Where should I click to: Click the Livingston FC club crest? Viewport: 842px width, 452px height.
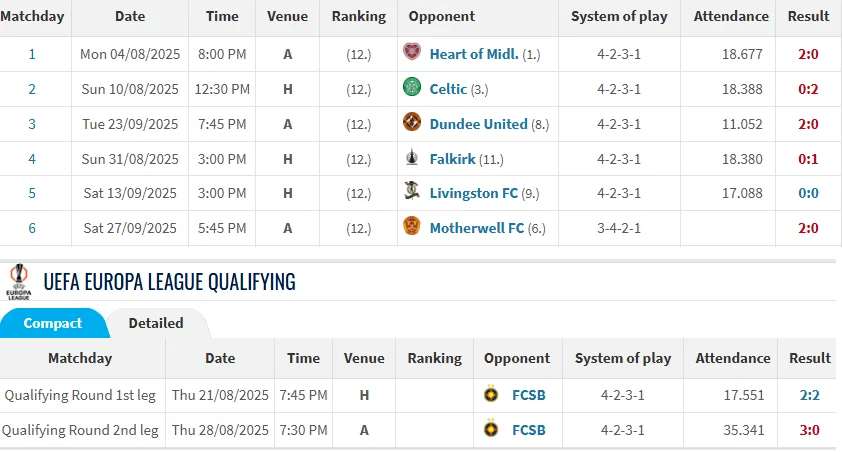[x=411, y=192]
